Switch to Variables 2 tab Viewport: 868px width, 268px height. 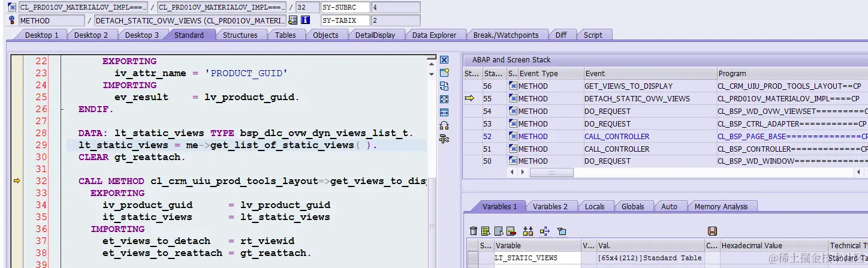click(x=550, y=206)
